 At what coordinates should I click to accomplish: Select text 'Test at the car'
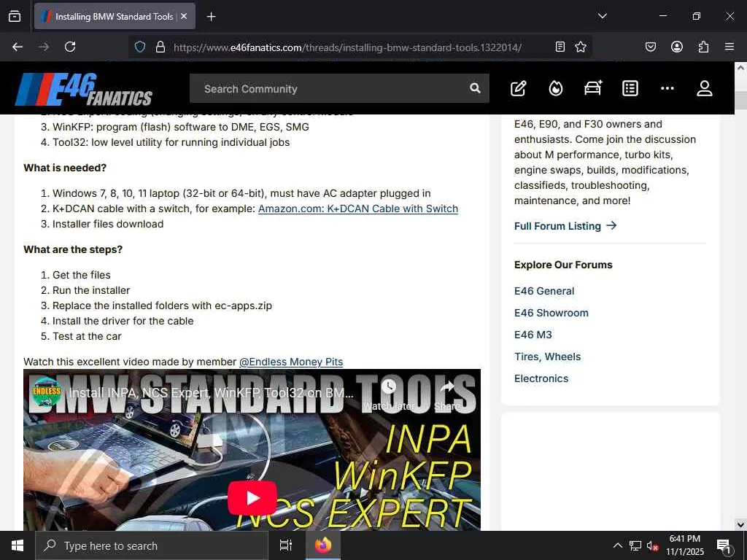(x=87, y=336)
